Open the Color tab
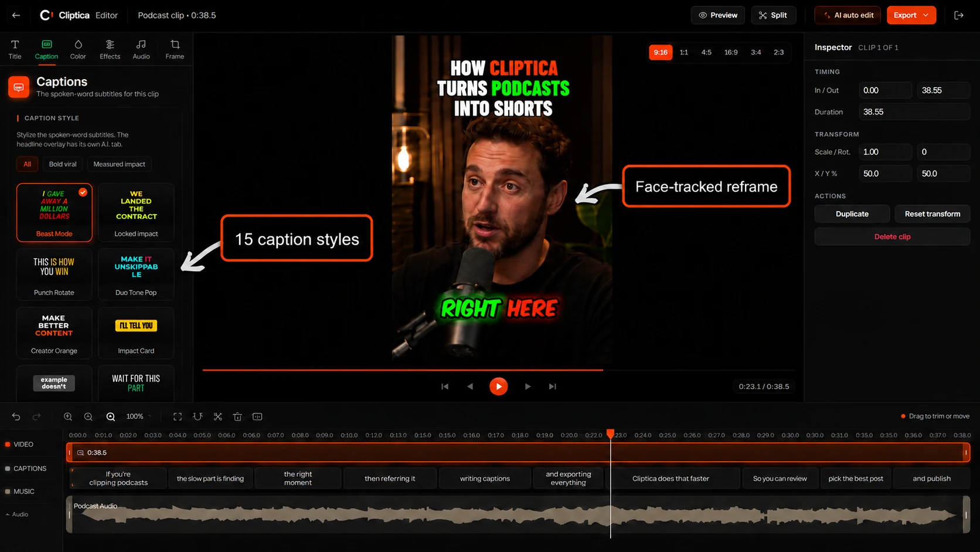This screenshot has height=552, width=980. click(78, 49)
